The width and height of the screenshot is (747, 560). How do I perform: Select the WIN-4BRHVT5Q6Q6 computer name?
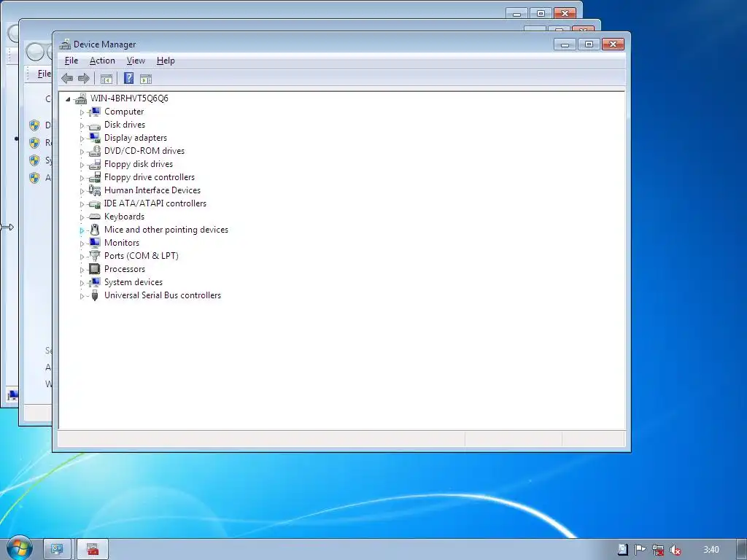coord(129,98)
